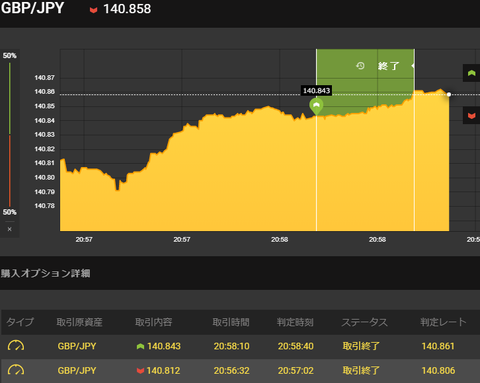Viewport: 480px width, 383px height.
Task: Click the gauge icon in the 140.812 row
Action: [16, 370]
